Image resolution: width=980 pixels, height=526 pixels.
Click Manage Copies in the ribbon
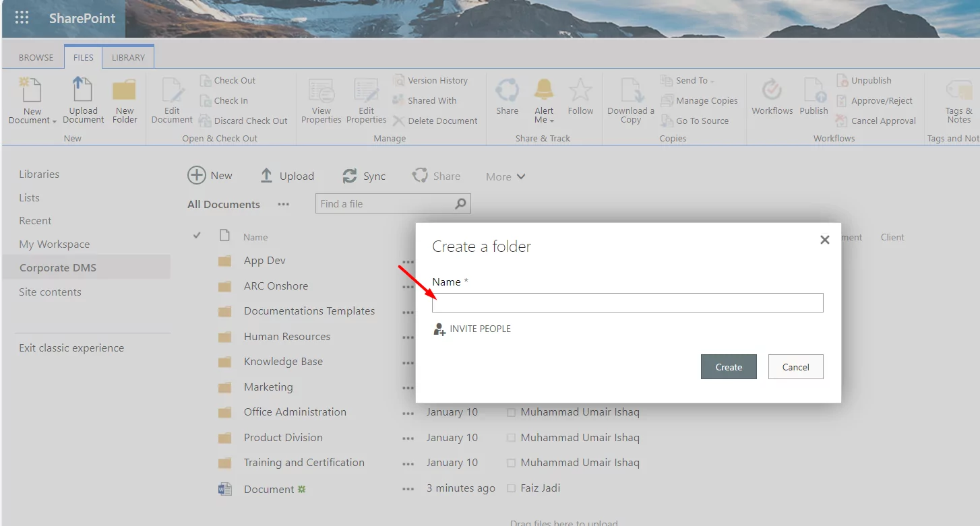point(699,100)
